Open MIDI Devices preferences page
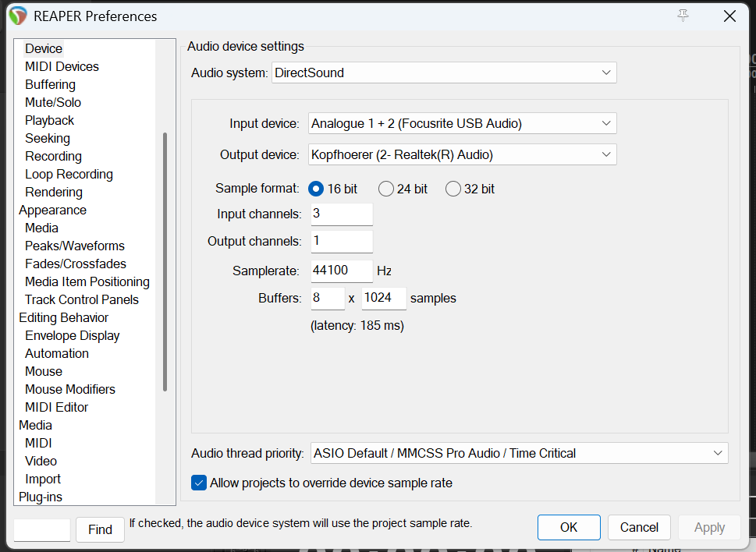The width and height of the screenshot is (756, 552). (x=62, y=66)
